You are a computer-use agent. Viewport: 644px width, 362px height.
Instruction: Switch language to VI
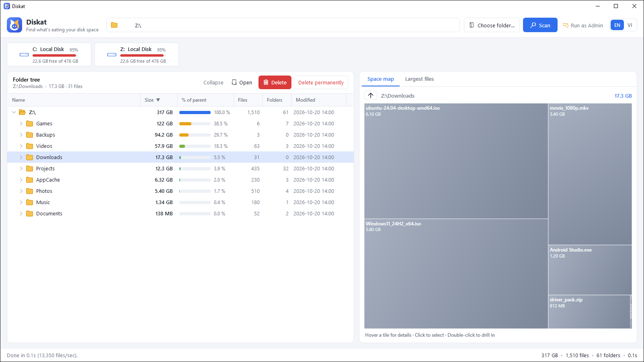(x=630, y=25)
